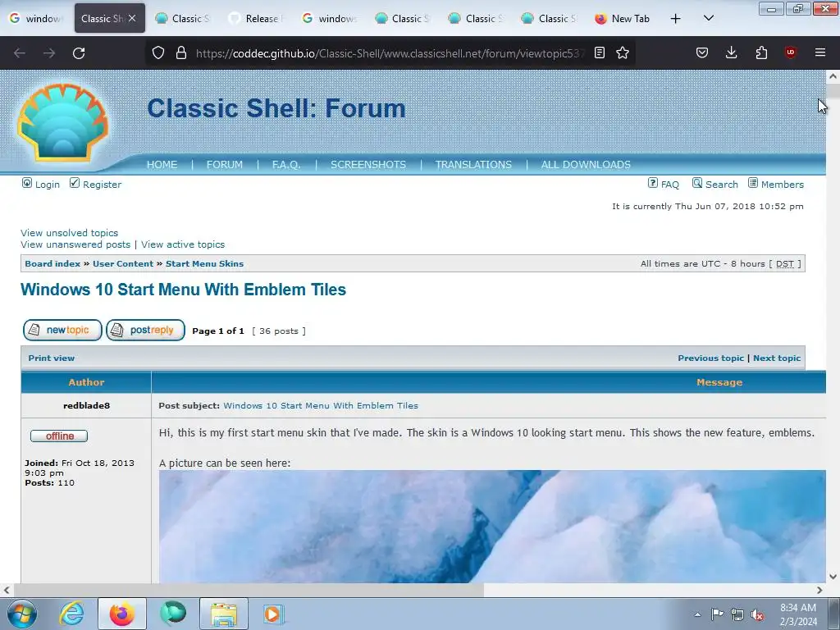Switch to the last Classic Shell tab
The height and width of the screenshot is (630, 840).
point(550,18)
